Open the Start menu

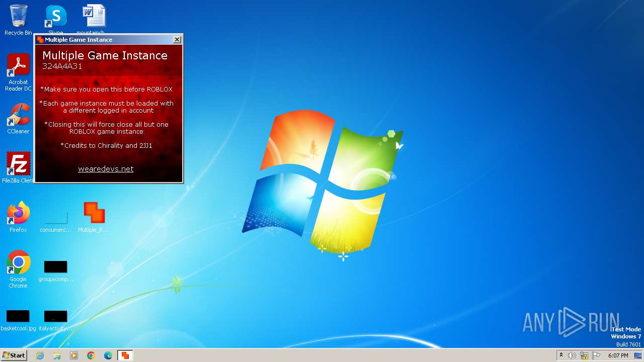14,355
